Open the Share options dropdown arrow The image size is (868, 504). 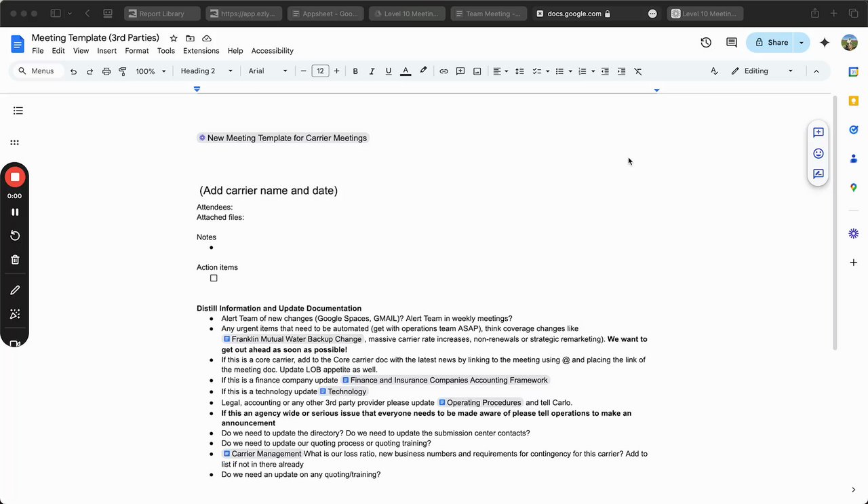click(x=802, y=42)
